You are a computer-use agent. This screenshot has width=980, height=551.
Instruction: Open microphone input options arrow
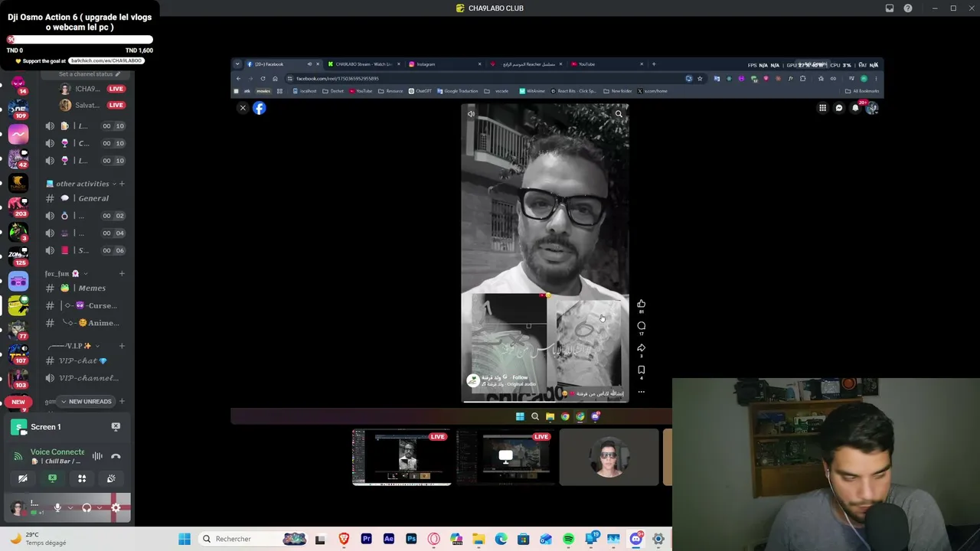(70, 507)
